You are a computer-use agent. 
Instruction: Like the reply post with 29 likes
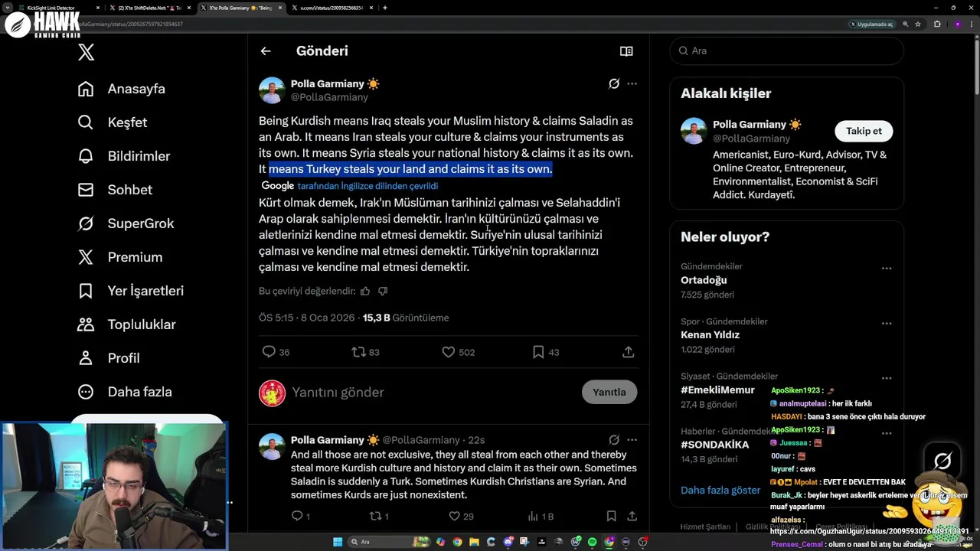click(461, 517)
